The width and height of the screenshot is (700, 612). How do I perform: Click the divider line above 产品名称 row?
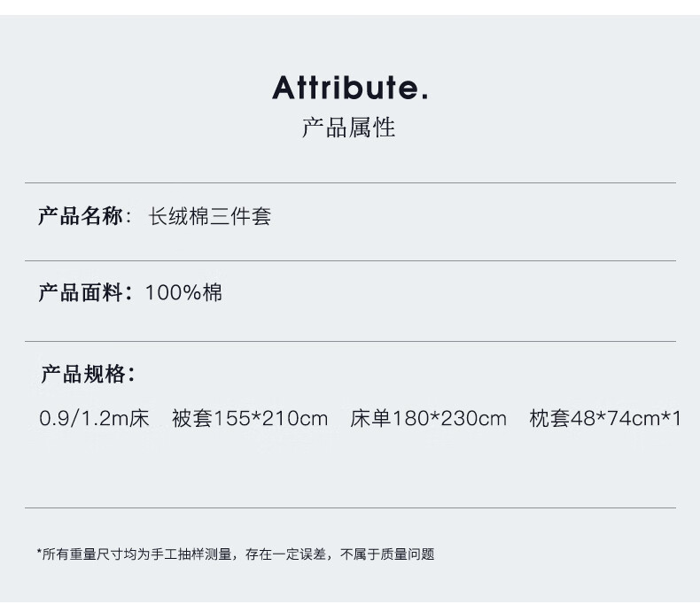click(x=350, y=183)
